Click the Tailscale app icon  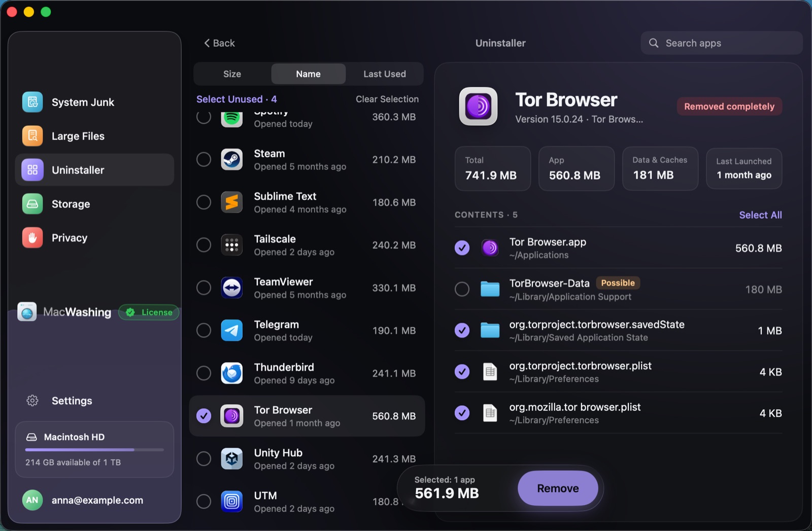point(232,245)
